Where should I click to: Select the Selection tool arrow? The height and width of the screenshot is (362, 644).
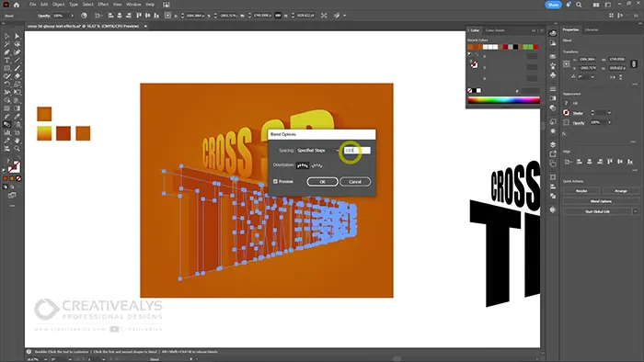point(7,36)
